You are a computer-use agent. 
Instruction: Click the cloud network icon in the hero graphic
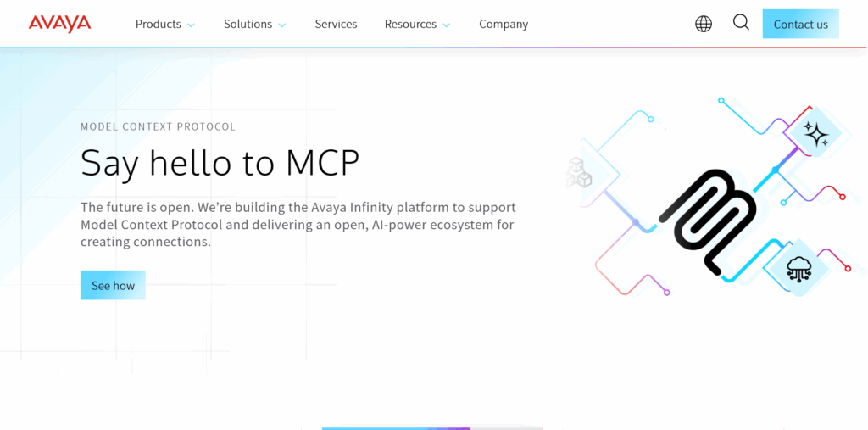pyautogui.click(x=798, y=268)
